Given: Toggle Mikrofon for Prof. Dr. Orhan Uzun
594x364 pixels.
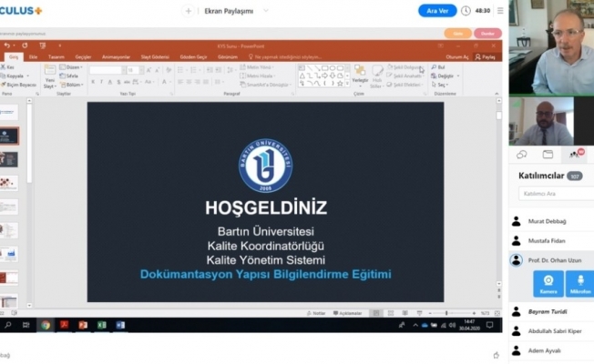Looking at the screenshot, I should [579, 284].
